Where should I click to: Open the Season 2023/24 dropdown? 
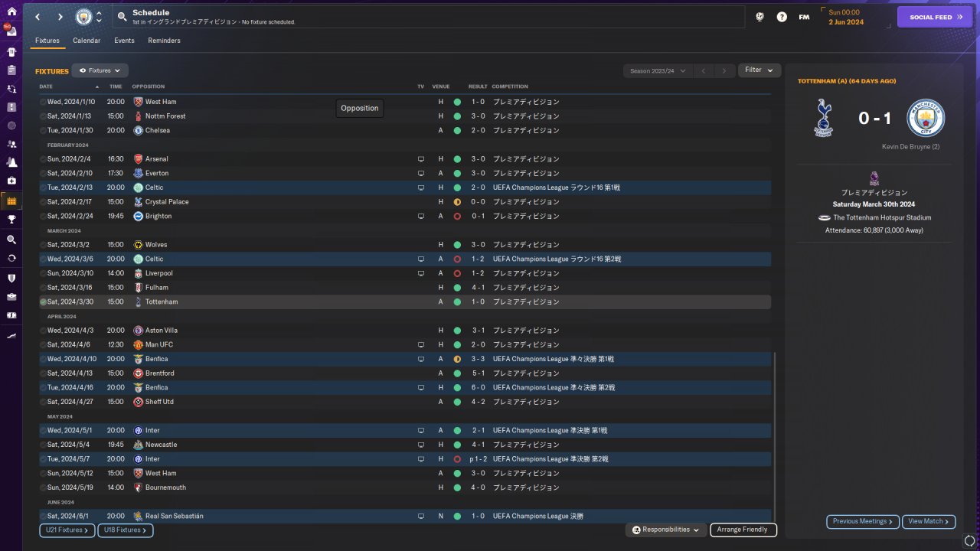tap(658, 70)
